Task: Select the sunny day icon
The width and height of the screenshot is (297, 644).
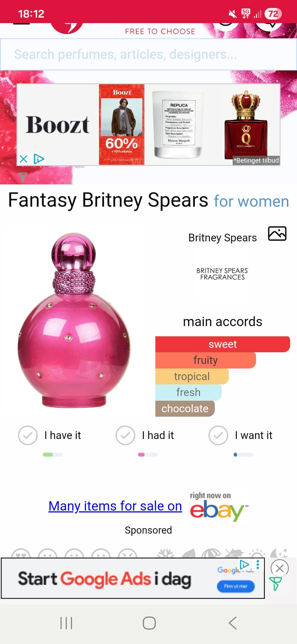Action: [x=257, y=554]
